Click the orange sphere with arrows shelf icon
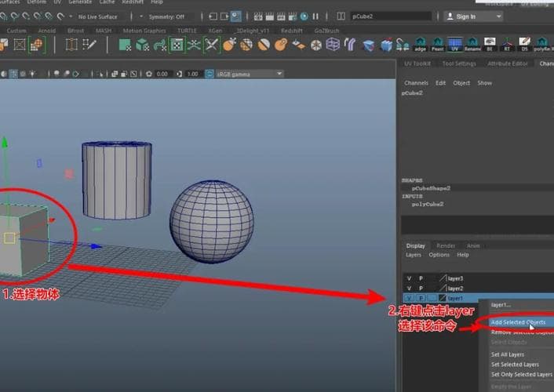This screenshot has height=392, width=554. (x=229, y=45)
